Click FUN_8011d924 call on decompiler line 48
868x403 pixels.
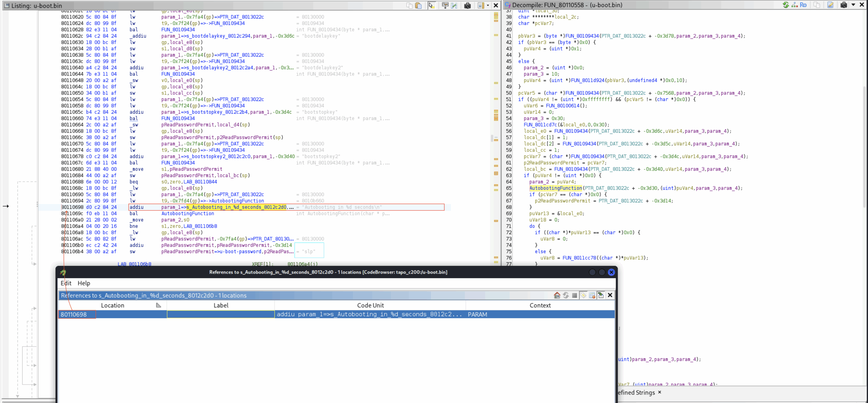(588, 80)
